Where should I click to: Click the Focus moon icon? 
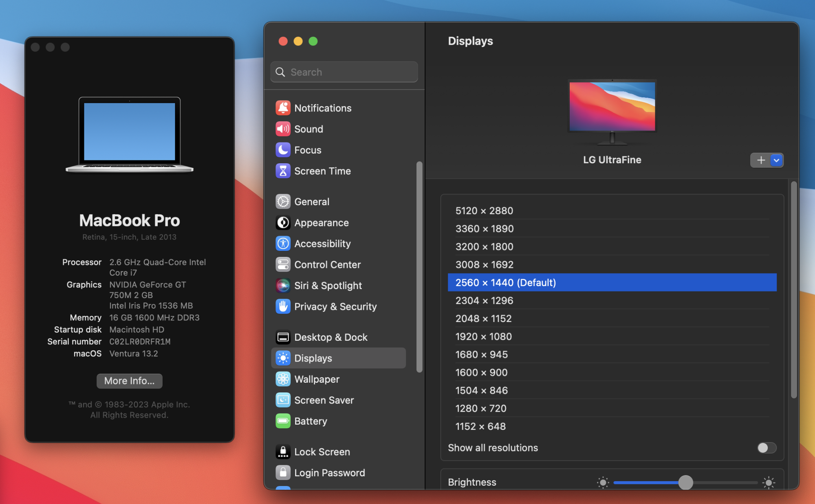click(x=283, y=150)
